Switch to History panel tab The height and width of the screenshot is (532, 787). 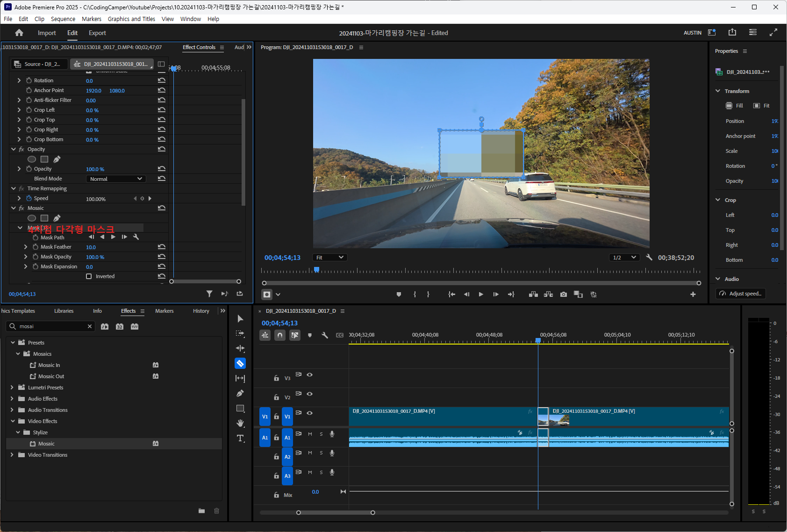coord(201,311)
